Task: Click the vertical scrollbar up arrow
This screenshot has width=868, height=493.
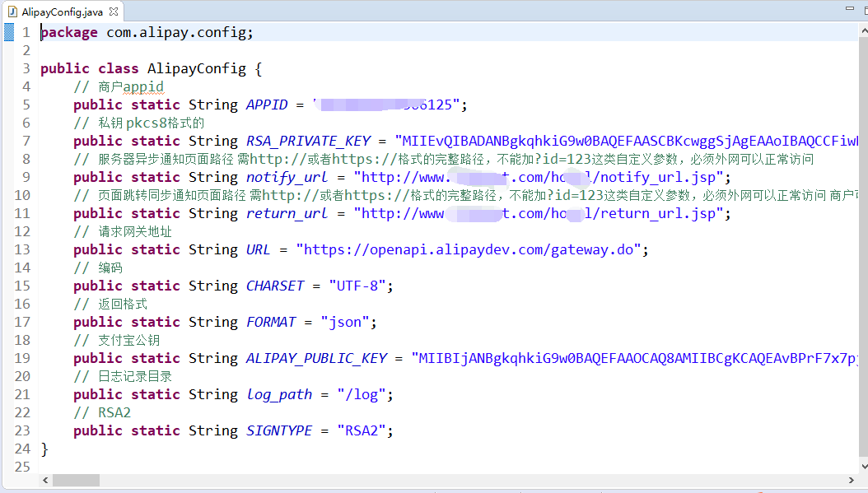Action: pos(864,31)
